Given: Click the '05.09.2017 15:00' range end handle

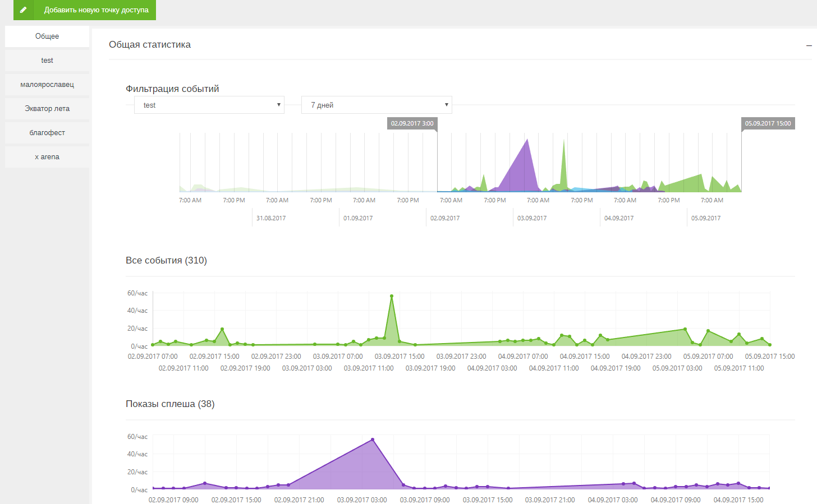Looking at the screenshot, I should (768, 123).
